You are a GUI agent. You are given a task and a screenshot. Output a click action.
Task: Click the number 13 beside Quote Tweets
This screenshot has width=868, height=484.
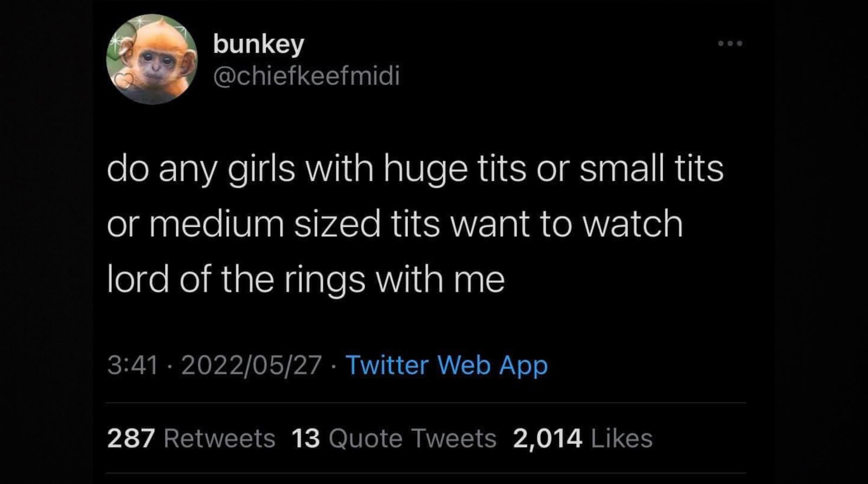[x=306, y=438]
